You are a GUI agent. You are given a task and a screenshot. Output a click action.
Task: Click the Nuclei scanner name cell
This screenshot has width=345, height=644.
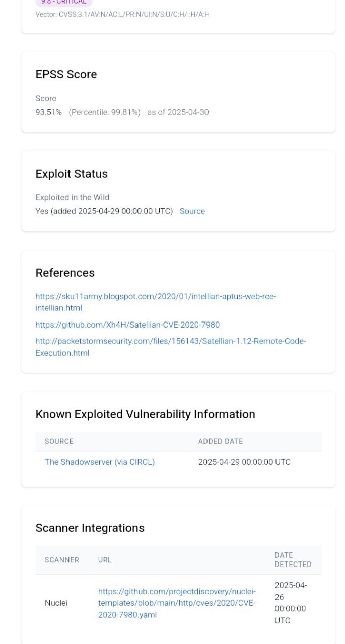(56, 603)
